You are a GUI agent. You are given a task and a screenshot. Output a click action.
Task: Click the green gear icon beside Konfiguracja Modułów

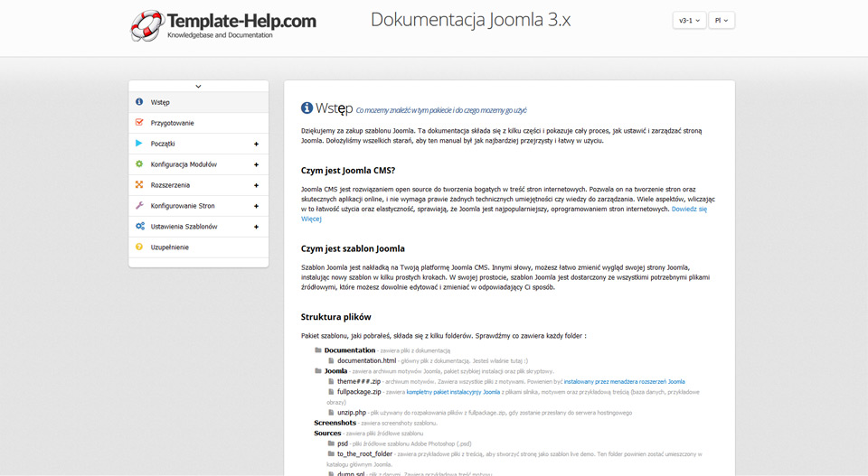139,163
